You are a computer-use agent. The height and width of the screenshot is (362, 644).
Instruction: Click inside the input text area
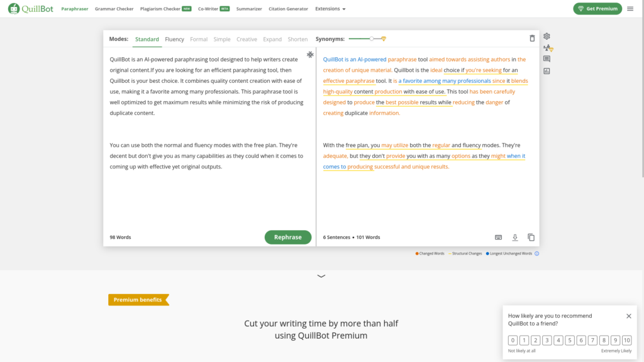click(209, 138)
